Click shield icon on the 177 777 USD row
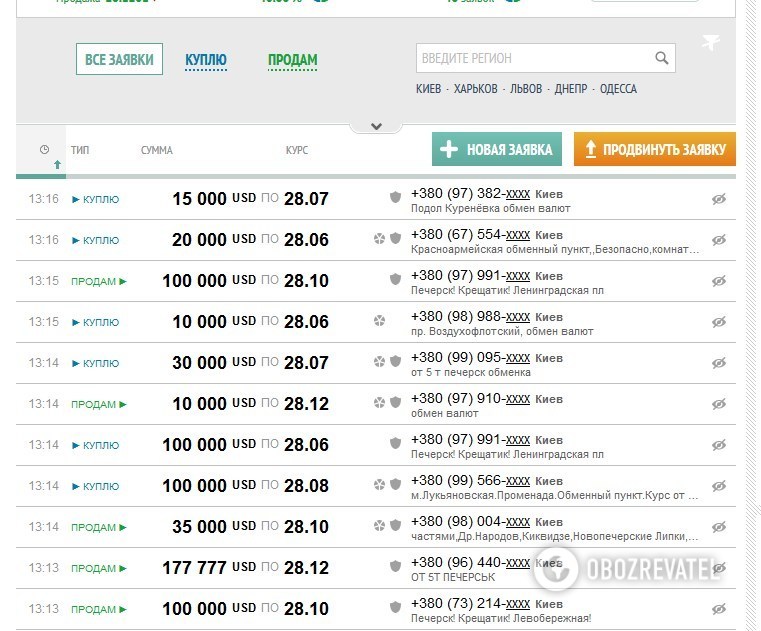The height and width of the screenshot is (631, 761). (x=395, y=567)
